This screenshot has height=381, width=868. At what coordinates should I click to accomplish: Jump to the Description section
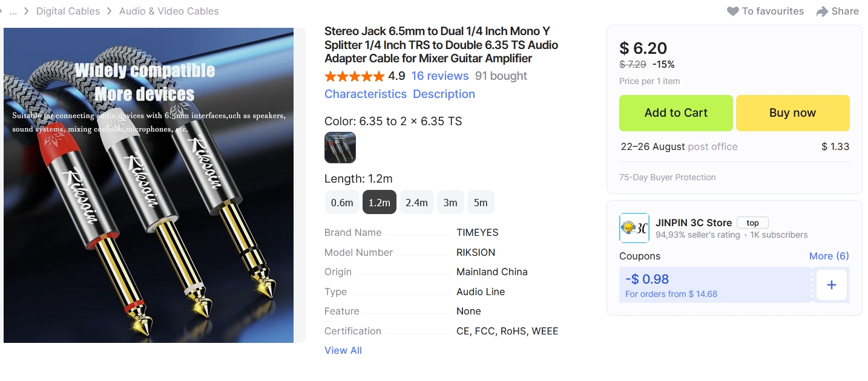pyautogui.click(x=444, y=94)
